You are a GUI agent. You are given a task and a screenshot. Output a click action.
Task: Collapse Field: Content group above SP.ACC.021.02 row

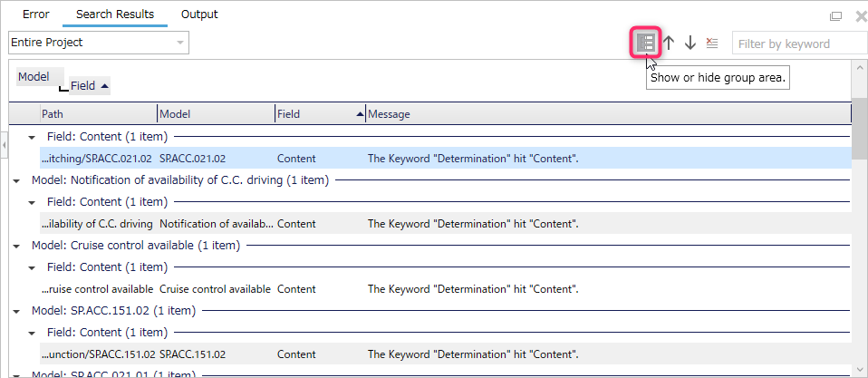[32, 137]
